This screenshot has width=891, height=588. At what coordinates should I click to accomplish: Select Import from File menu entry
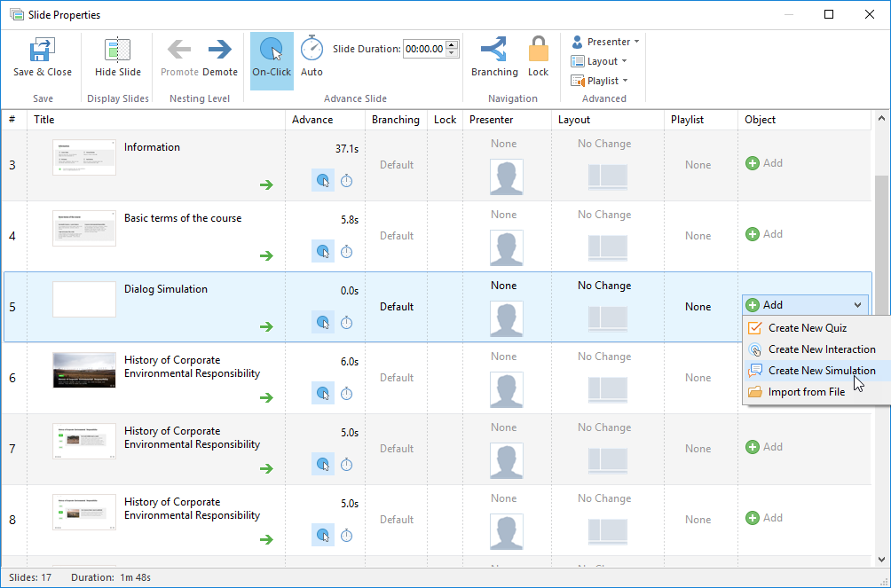click(806, 392)
